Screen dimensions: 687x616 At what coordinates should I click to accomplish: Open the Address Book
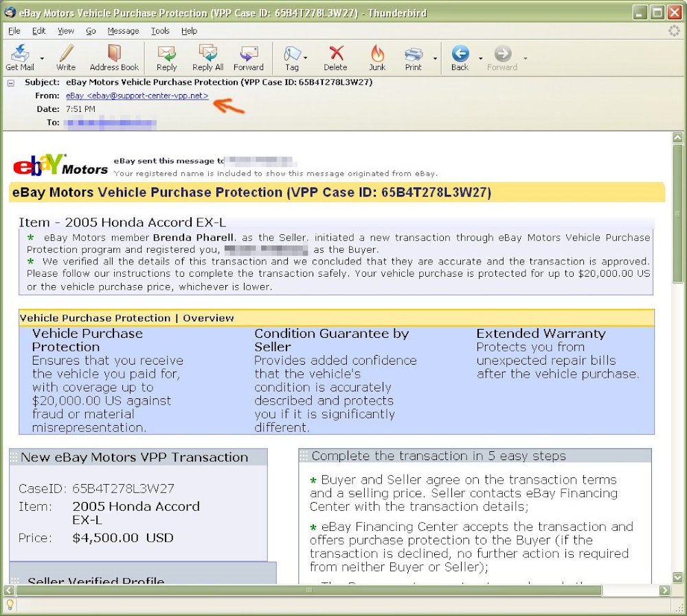tap(114, 58)
